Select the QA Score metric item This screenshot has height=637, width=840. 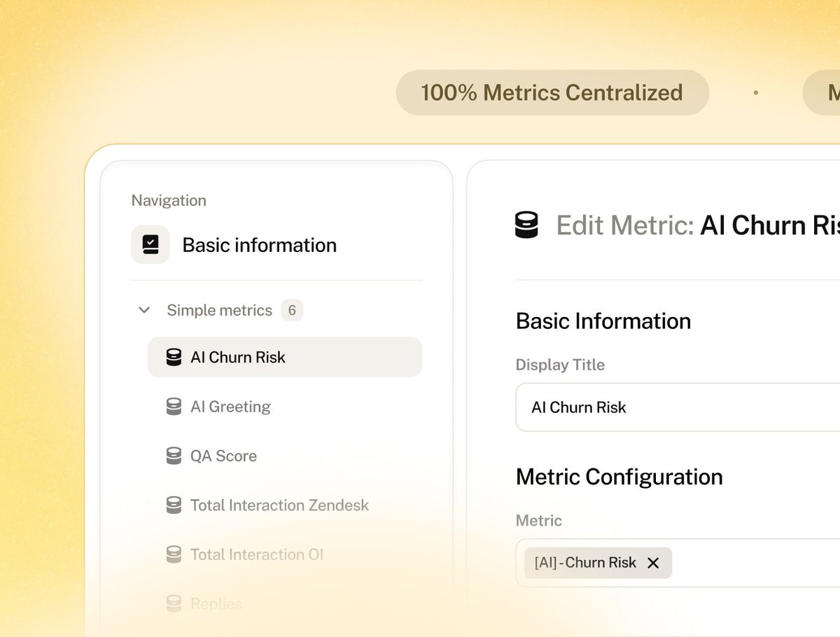[x=223, y=456]
